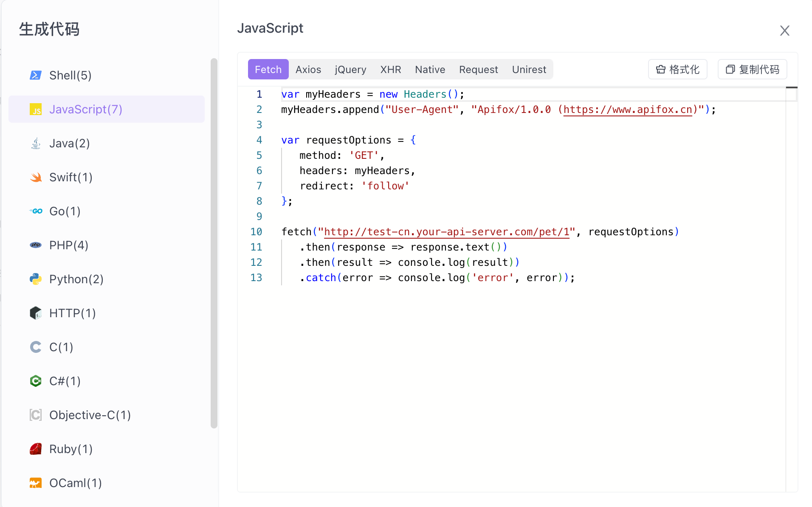
Task: Switch to the Axios tab
Action: pos(308,69)
